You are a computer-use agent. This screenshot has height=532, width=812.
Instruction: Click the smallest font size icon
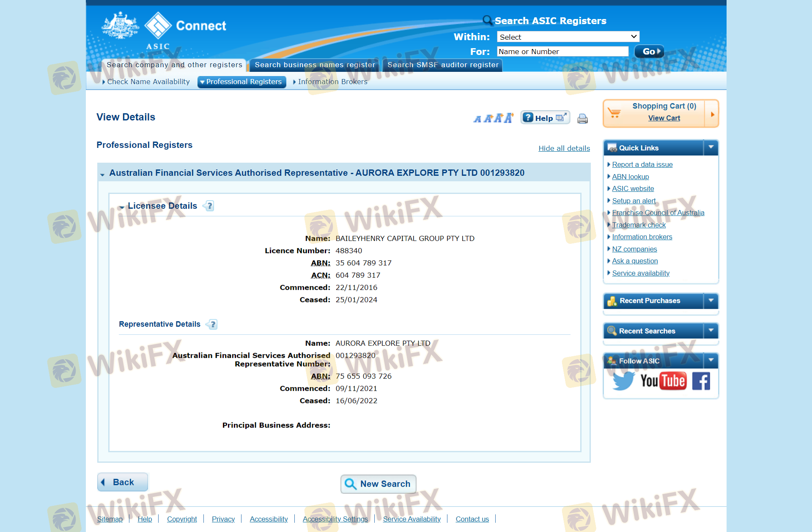[477, 119]
